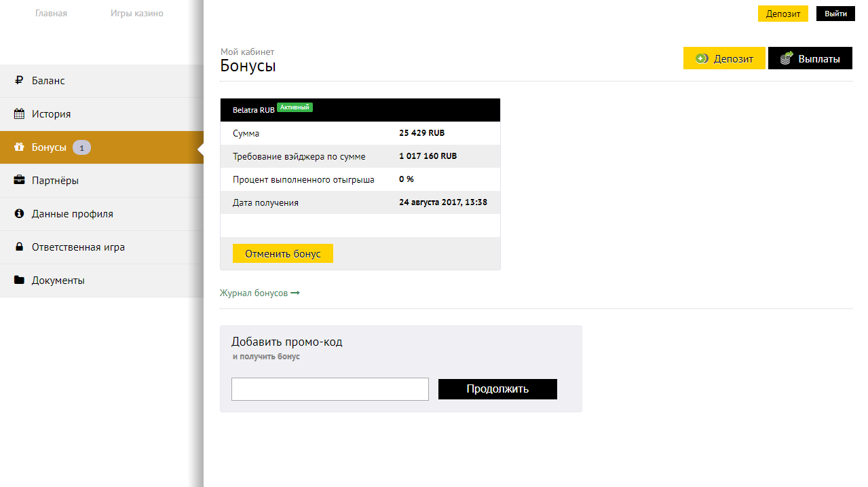Cancel the bonus with Отменить бонус
Screen dimensions: 868x487
tap(283, 253)
